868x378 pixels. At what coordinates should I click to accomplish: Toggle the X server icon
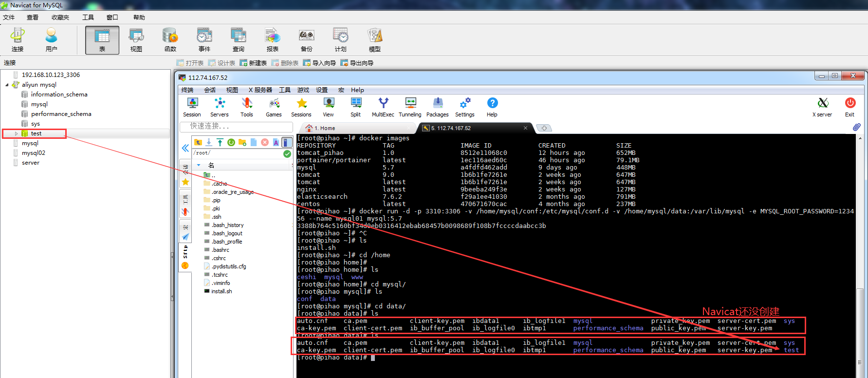point(822,107)
